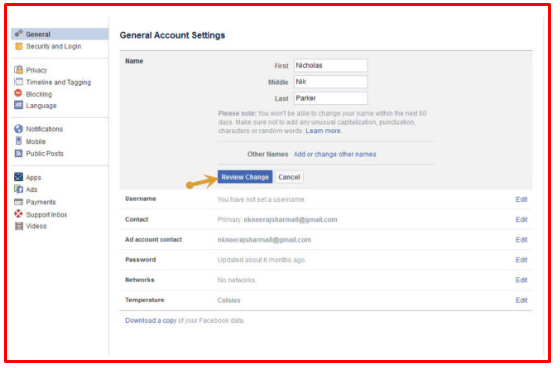Image resolution: width=560 pixels, height=368 pixels.
Task: Open Blocking settings
Action: point(39,94)
